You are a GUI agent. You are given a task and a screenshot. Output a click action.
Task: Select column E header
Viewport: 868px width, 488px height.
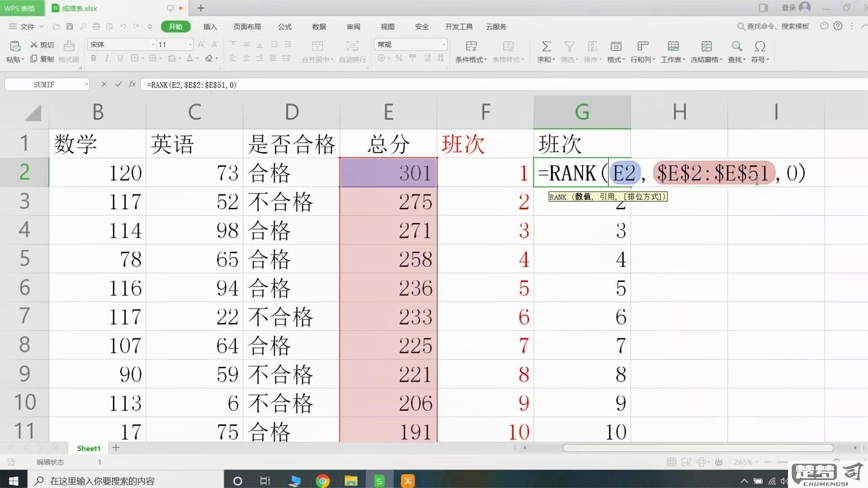[x=388, y=112]
